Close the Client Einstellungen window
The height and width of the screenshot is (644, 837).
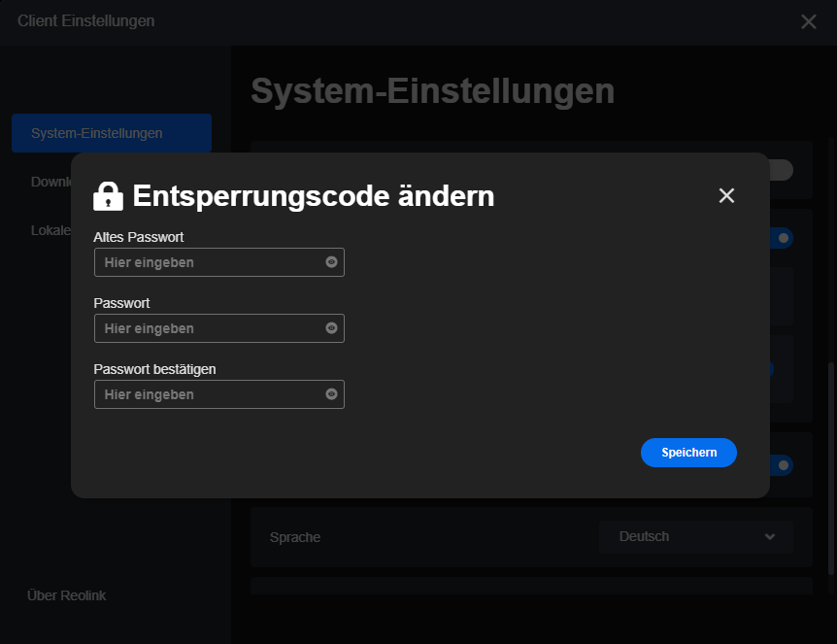point(809,21)
